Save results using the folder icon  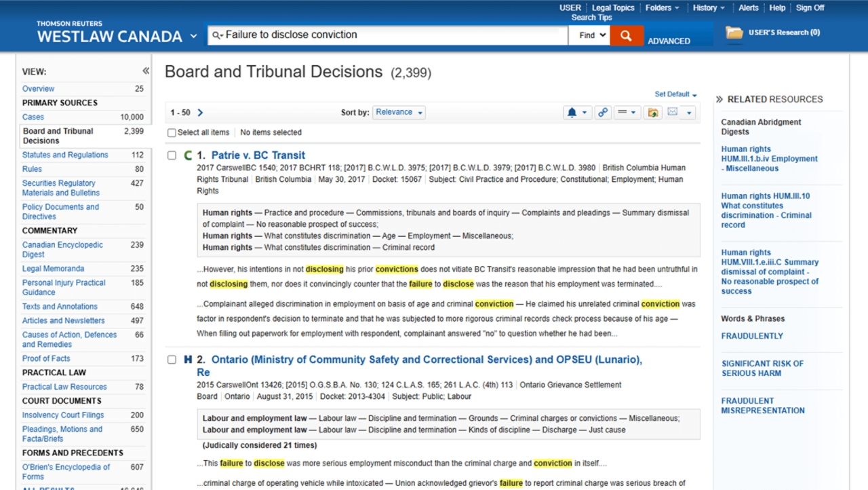click(652, 112)
